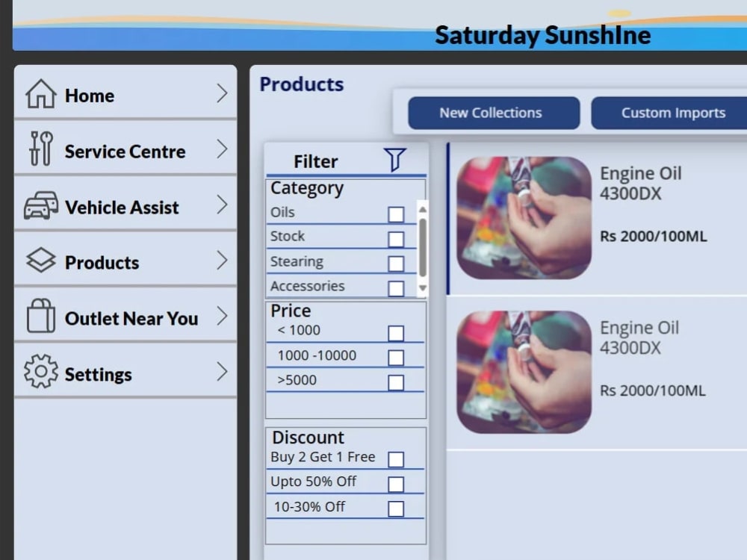Image resolution: width=747 pixels, height=560 pixels.
Task: Select the first Engine Oil 4300DX thumbnail
Action: [524, 217]
